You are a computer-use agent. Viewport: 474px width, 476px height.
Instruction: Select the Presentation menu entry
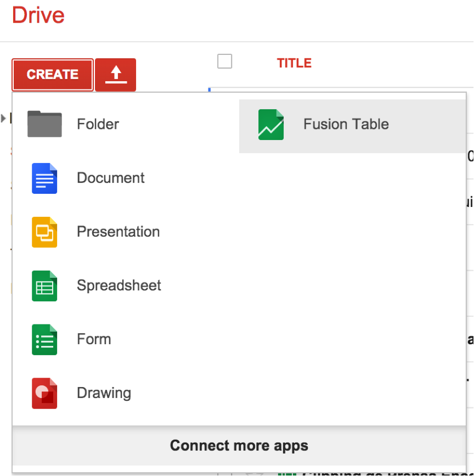(126, 232)
